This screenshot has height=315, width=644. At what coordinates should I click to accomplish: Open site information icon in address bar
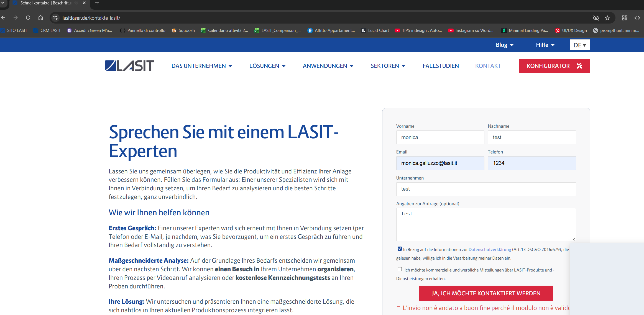point(55,18)
